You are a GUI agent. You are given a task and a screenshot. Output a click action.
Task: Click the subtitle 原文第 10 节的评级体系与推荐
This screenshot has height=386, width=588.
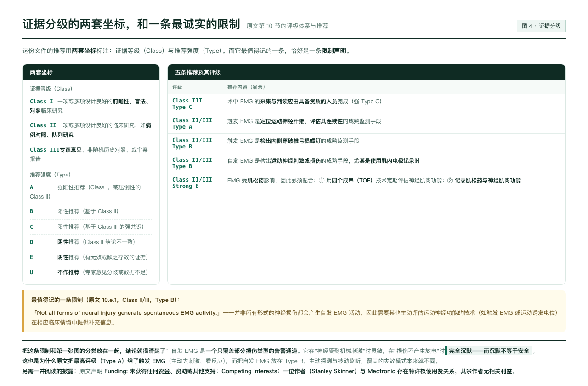point(288,26)
